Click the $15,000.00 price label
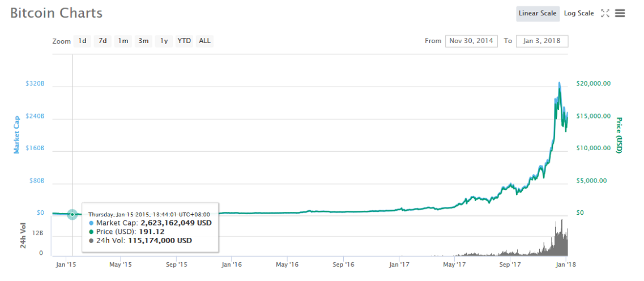The width and height of the screenshot is (644, 281). pos(592,116)
